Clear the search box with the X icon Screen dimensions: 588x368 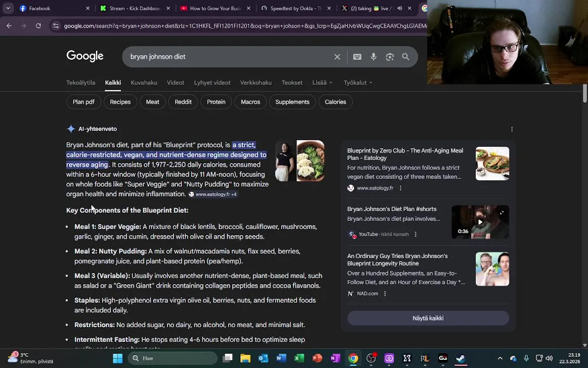point(337,57)
